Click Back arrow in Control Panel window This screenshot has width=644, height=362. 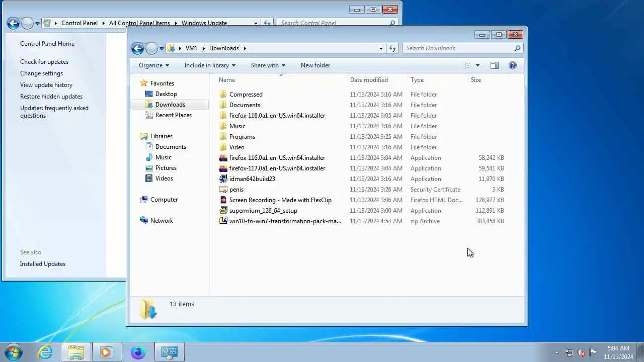(13, 23)
